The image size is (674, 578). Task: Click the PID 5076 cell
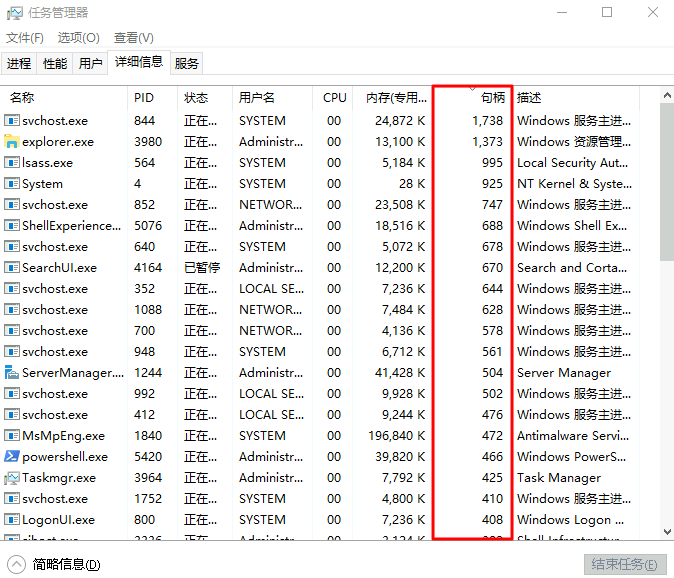[148, 226]
